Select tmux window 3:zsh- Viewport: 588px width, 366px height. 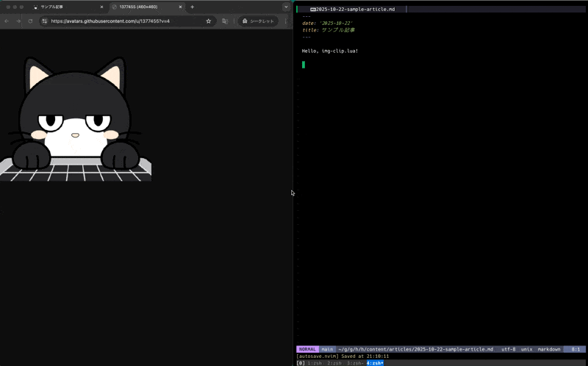[356, 363]
